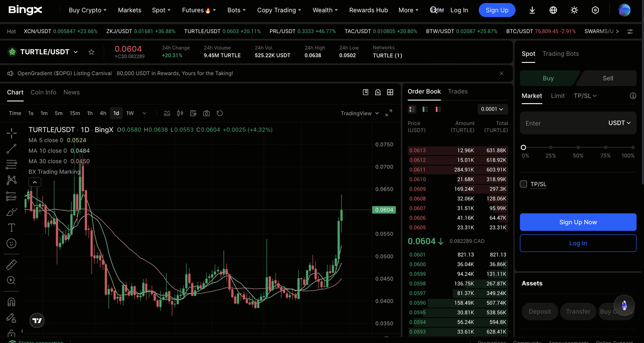Expand chart to fullscreen
Screen dimensions: 644x343
(x=388, y=113)
